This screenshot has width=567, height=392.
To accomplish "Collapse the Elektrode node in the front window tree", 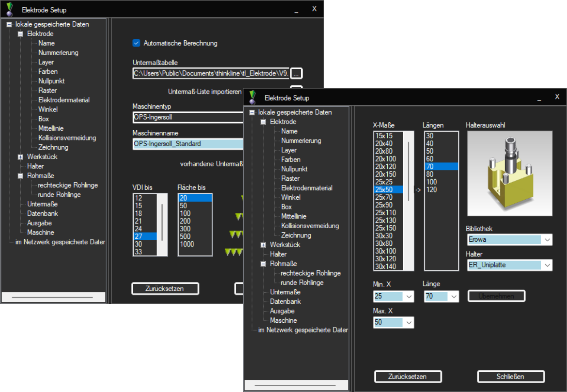I will 263,122.
